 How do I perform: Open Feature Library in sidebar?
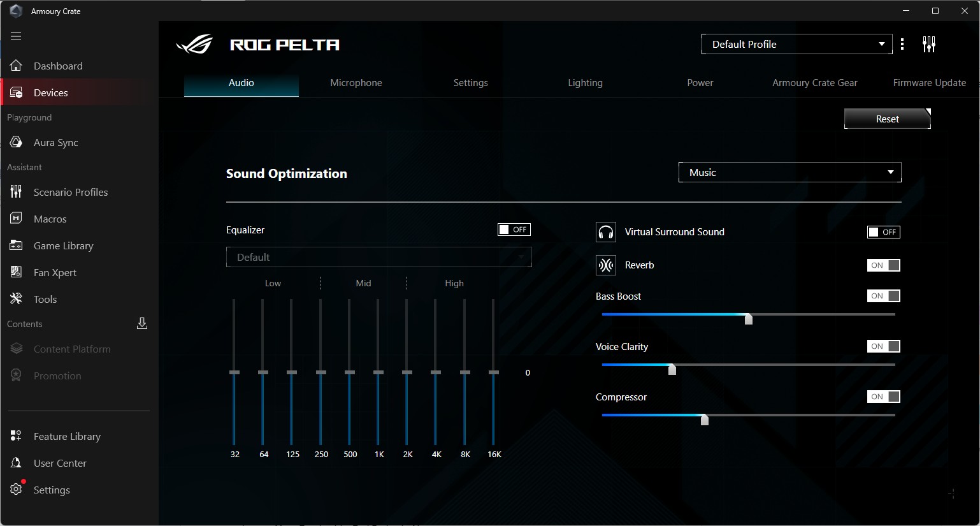click(67, 436)
